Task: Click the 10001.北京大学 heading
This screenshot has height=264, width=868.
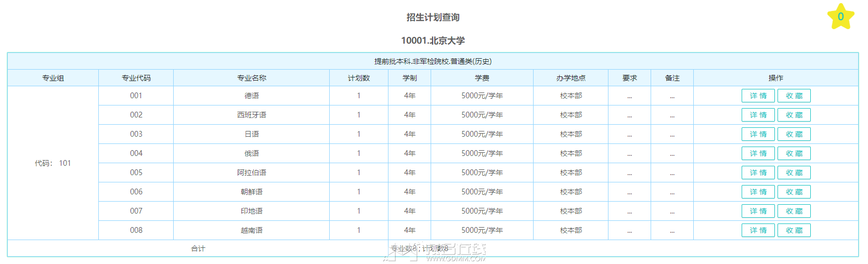Action: coord(433,41)
